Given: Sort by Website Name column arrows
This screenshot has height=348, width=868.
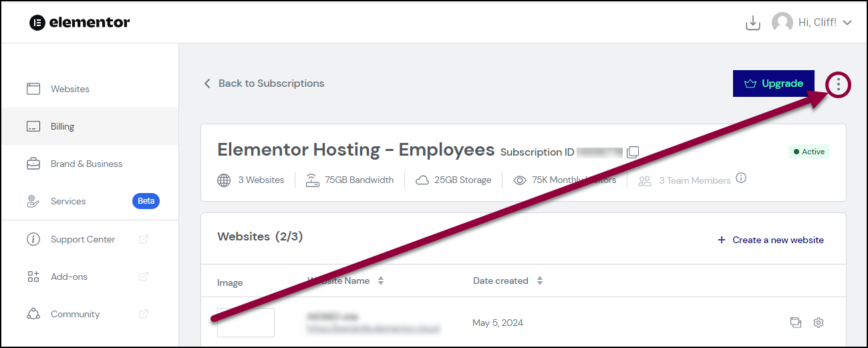Looking at the screenshot, I should (x=381, y=281).
